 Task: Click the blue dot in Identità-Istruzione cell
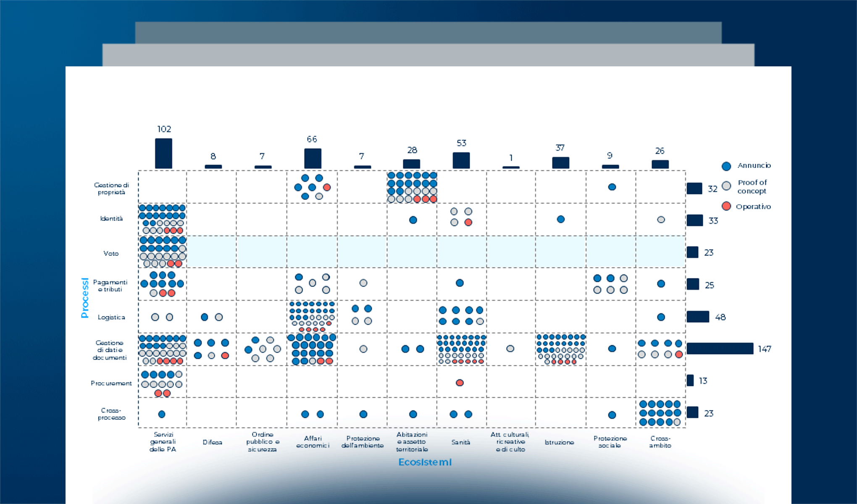[x=560, y=219]
